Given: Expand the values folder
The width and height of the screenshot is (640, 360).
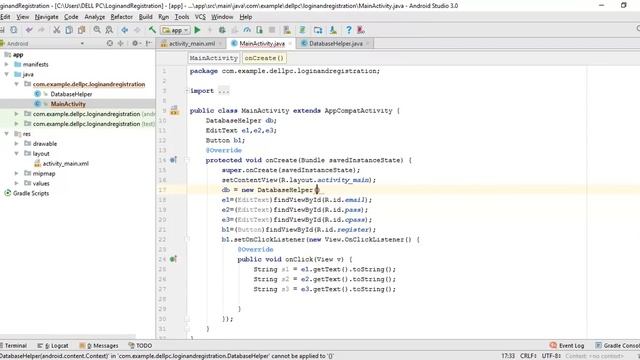Looking at the screenshot, I should coord(16,183).
